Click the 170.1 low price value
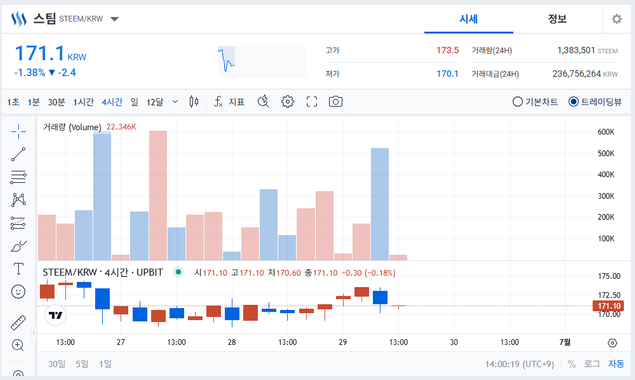 [447, 74]
